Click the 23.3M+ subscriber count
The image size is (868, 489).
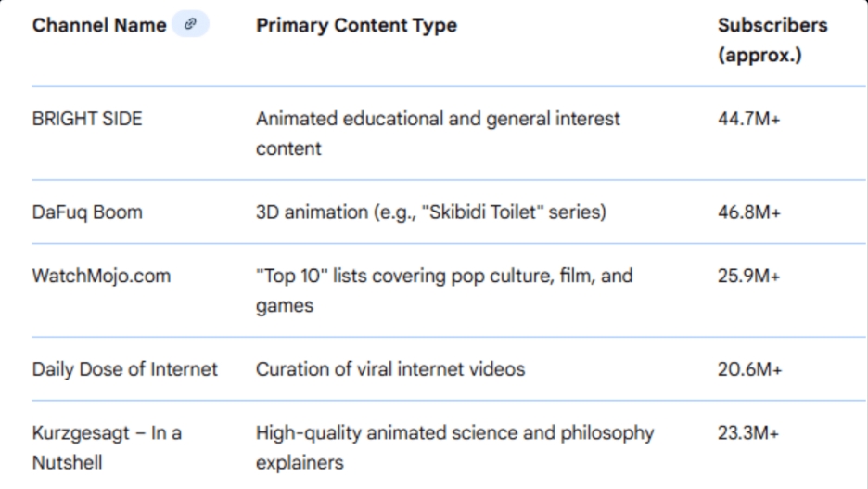pos(749,432)
